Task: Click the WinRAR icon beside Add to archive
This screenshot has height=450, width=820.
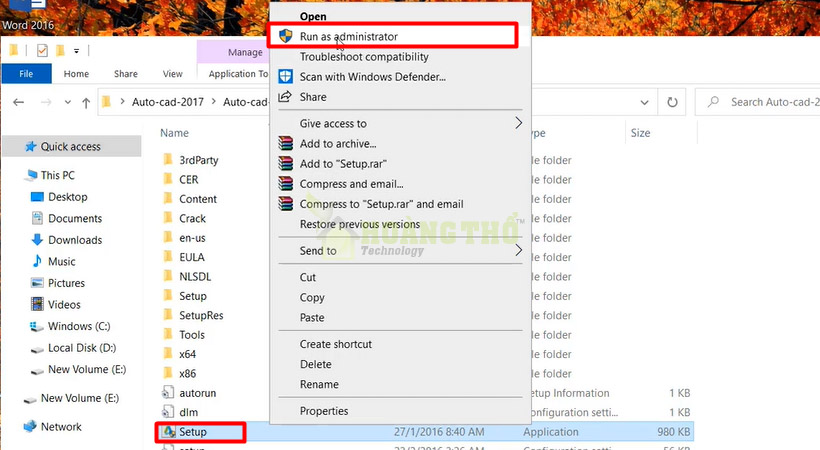Action: (285, 144)
